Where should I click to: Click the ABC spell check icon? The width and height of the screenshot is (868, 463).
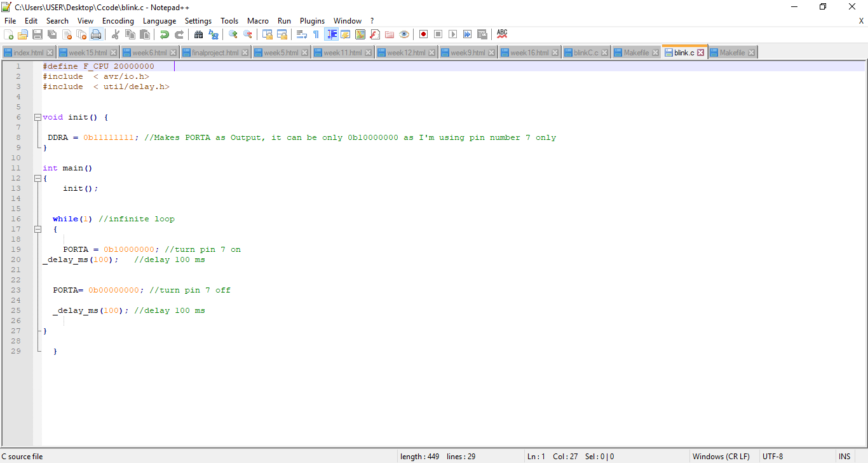click(x=501, y=34)
